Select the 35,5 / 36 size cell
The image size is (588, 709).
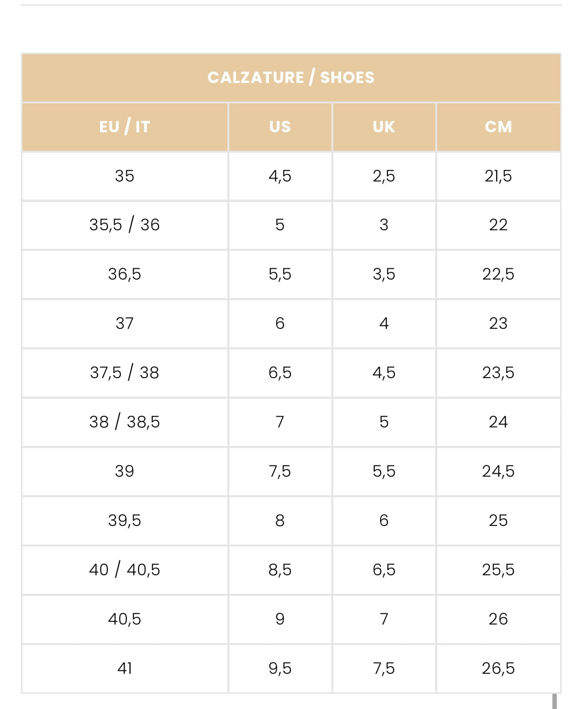[x=124, y=225]
